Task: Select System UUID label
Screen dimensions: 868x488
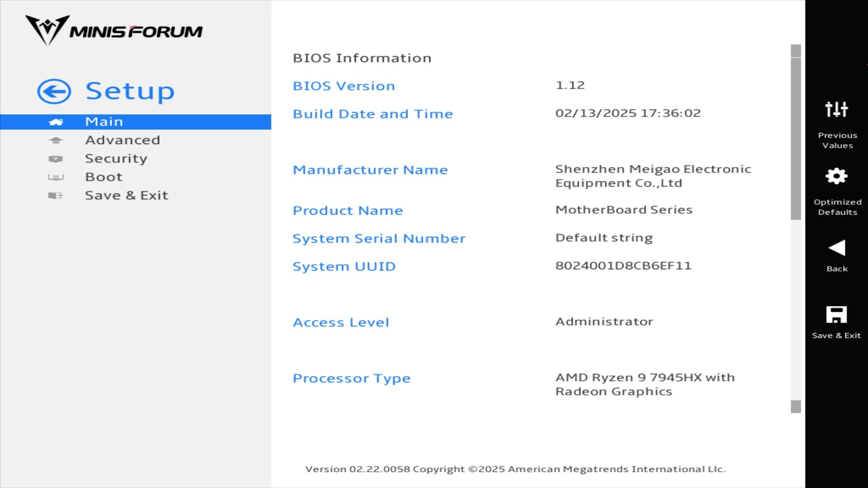Action: pyautogui.click(x=344, y=267)
